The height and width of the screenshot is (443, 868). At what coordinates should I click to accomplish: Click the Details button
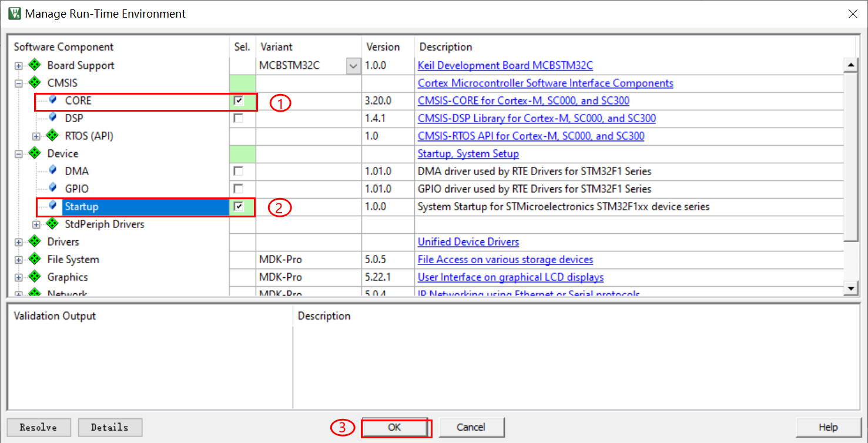pos(110,427)
